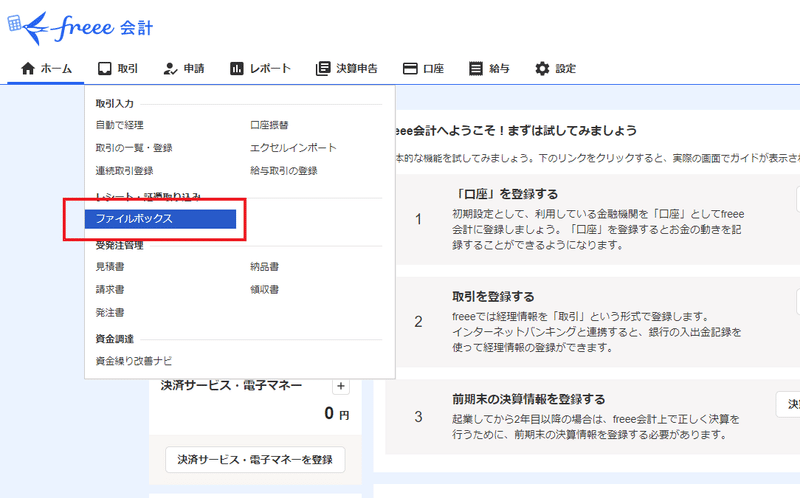Click the bar chart icon beside レポート
This screenshot has width=800, height=498.
coord(236,68)
